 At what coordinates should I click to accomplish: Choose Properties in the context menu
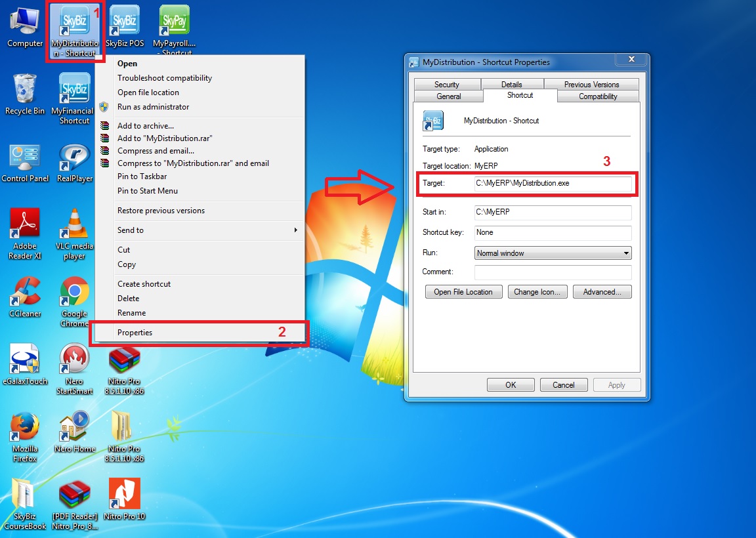click(135, 333)
